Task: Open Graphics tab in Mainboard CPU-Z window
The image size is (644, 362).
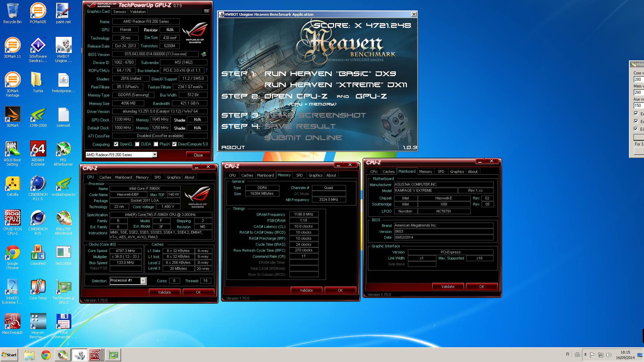Action: click(x=457, y=172)
